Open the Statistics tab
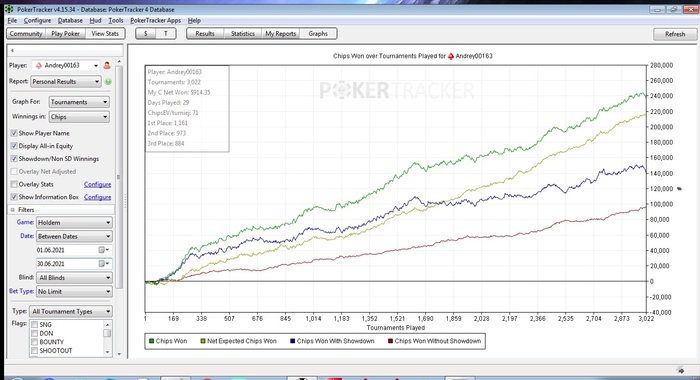Screen dimensions: 700x380 243,33
